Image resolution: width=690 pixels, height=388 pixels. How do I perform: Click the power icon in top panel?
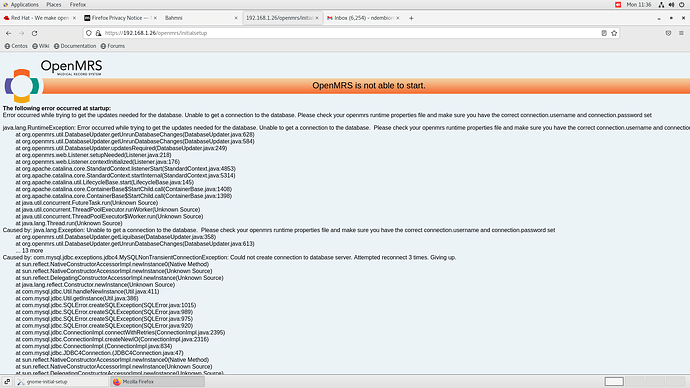pos(682,4)
